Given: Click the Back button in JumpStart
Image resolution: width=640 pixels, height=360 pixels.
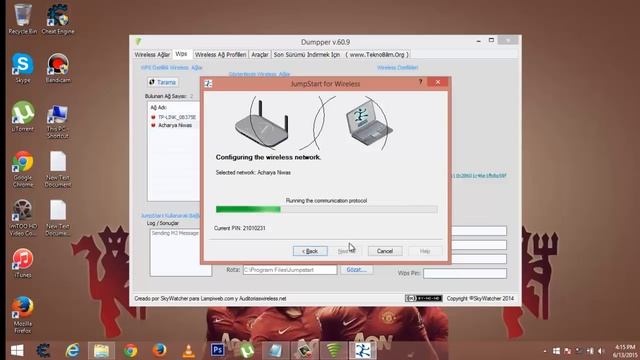Looking at the screenshot, I should coord(310,251).
